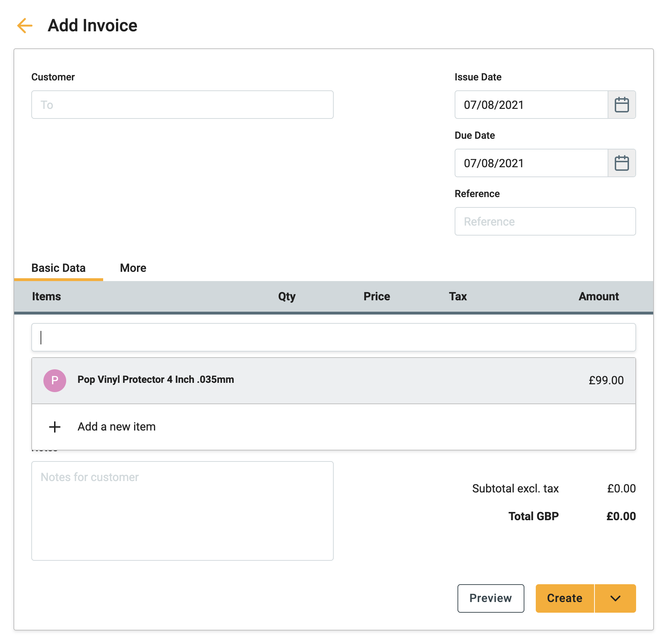Click the item search input box
The image size is (661, 644).
point(333,337)
